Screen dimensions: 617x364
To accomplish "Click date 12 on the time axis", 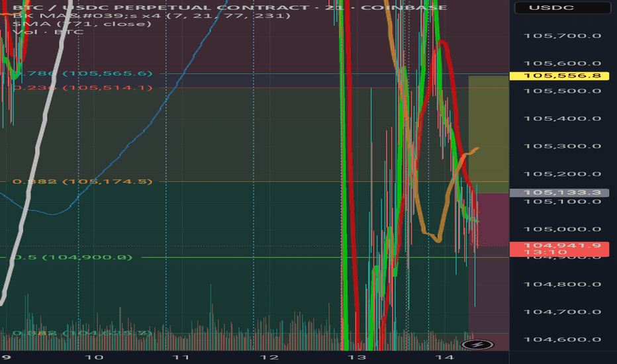I will click(x=269, y=357).
